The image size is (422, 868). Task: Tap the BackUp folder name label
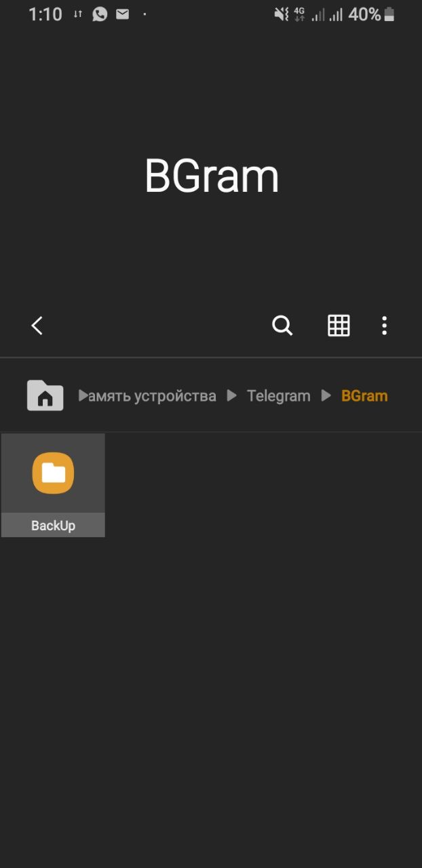53,526
